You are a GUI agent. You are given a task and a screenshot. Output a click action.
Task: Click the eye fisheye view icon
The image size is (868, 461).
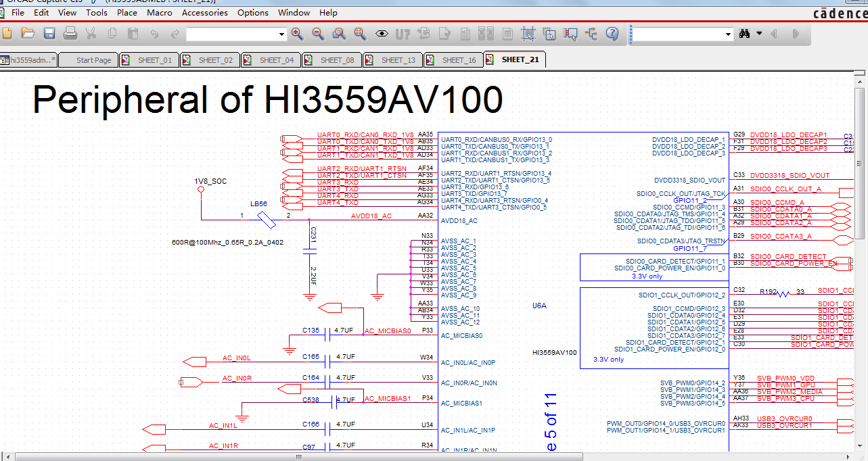[x=382, y=33]
